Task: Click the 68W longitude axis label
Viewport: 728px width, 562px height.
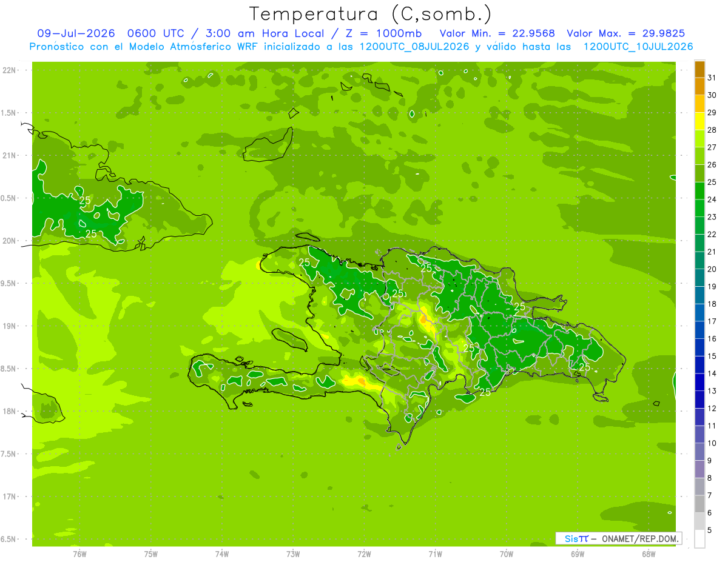Action: [x=649, y=554]
